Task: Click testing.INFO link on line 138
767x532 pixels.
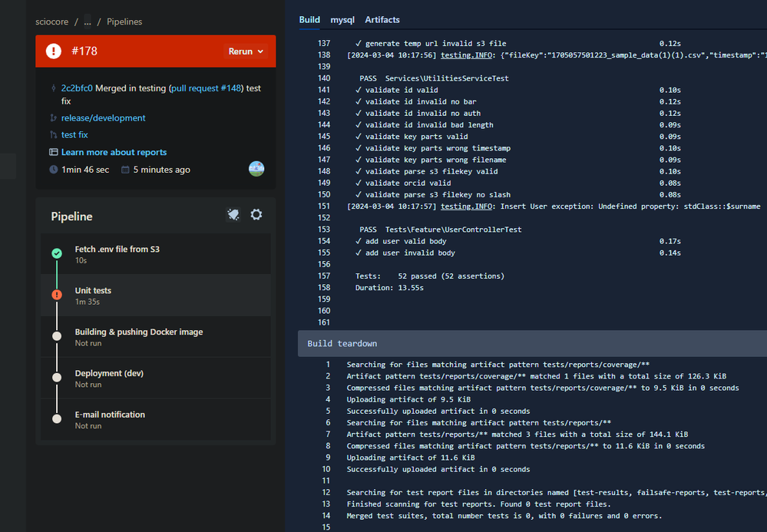Action: click(x=466, y=55)
